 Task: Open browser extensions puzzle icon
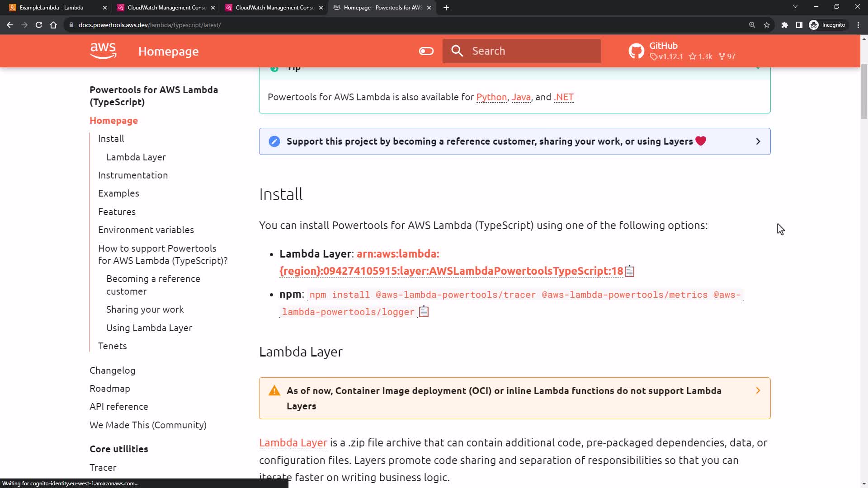pyautogui.click(x=785, y=25)
